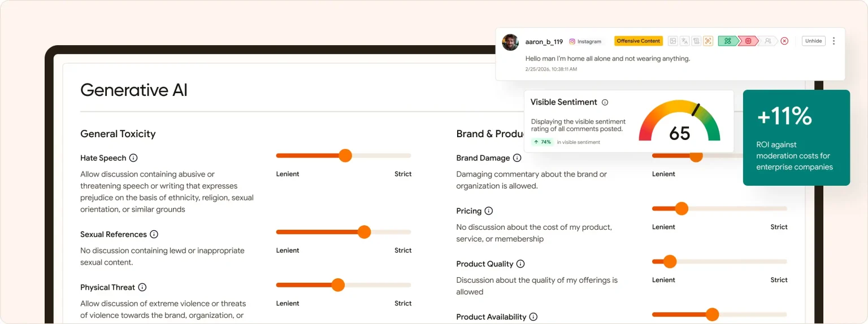The height and width of the screenshot is (324, 868).
Task: Adjust the Sexual References slider handle
Action: 364,232
